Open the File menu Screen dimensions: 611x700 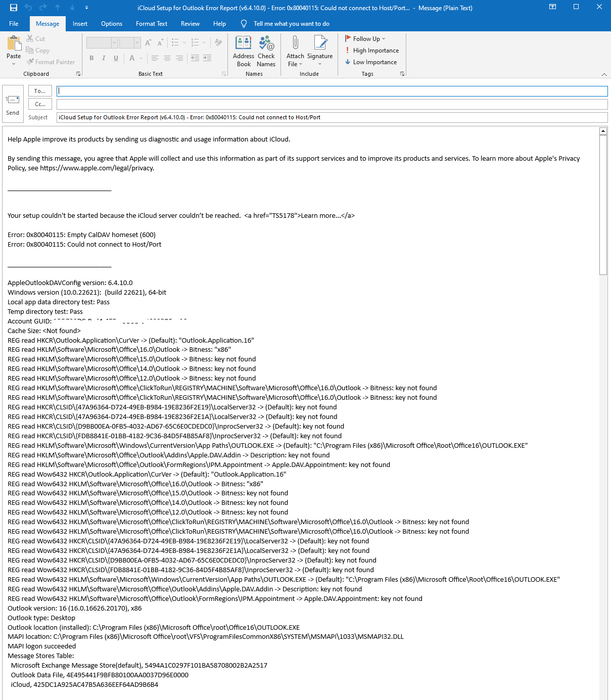point(14,24)
